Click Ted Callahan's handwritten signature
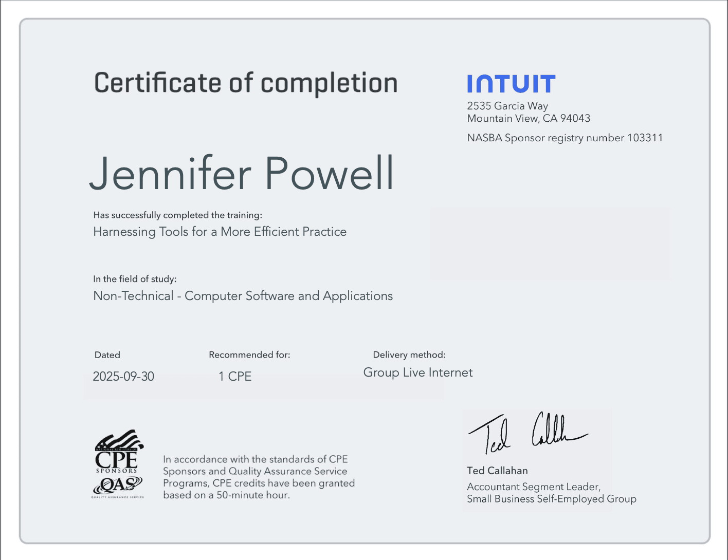 tap(526, 433)
